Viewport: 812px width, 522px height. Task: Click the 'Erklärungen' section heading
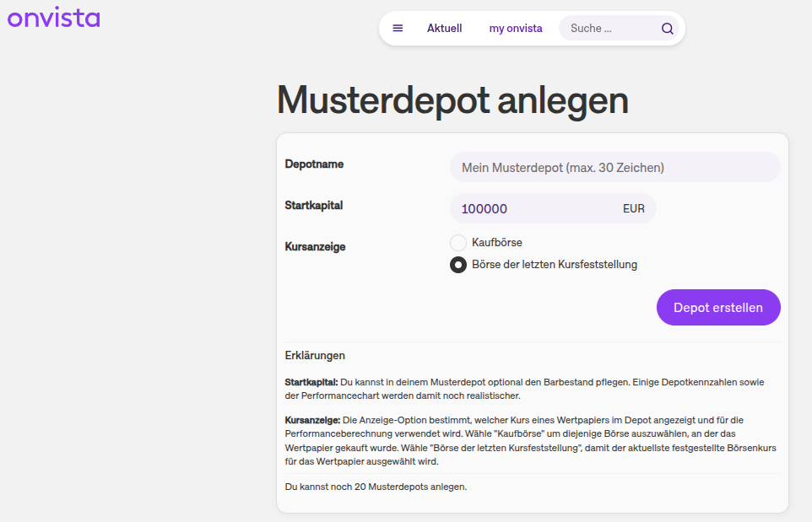315,355
